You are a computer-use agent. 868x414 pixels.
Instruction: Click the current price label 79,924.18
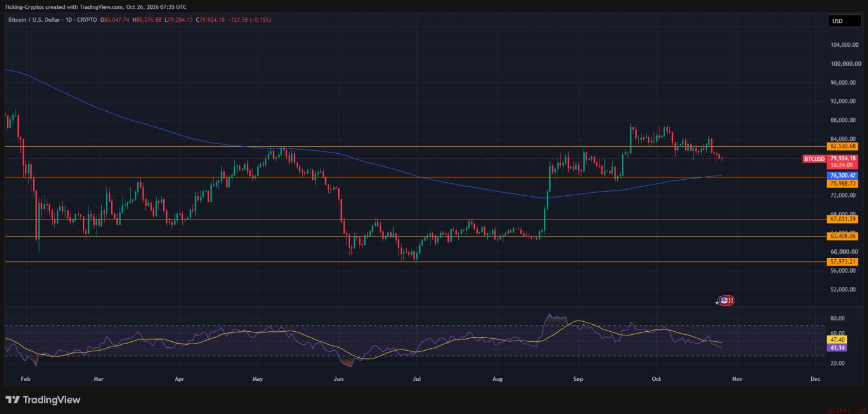coord(843,159)
